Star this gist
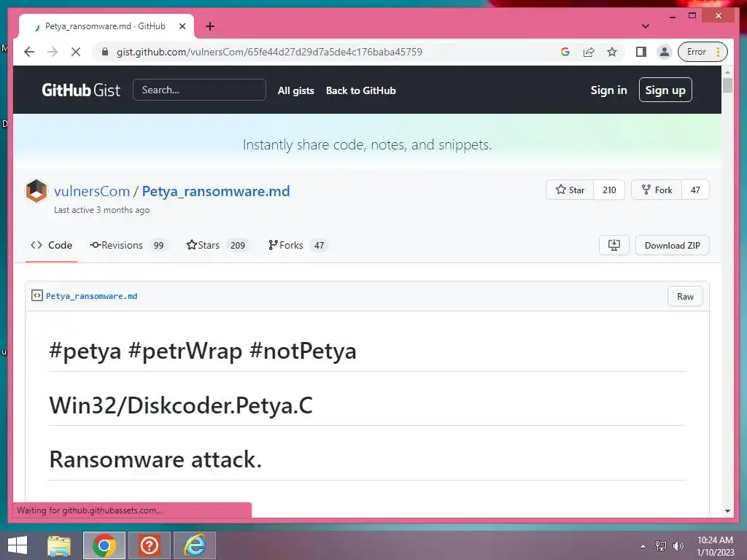The width and height of the screenshot is (747, 560). point(570,190)
